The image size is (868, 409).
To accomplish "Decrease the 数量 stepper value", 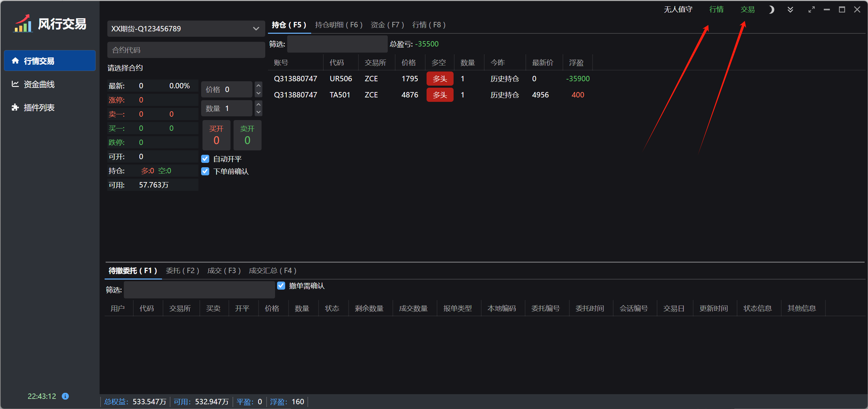I will (259, 112).
